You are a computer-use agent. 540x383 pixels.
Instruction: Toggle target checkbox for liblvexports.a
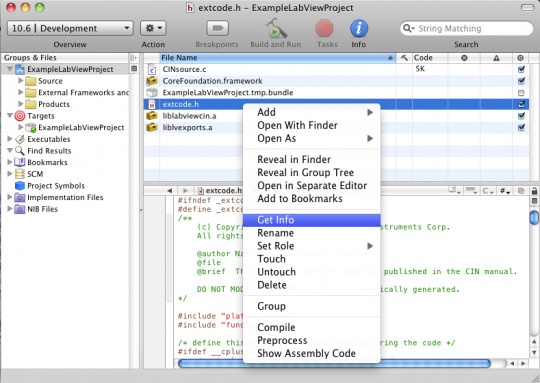click(521, 127)
